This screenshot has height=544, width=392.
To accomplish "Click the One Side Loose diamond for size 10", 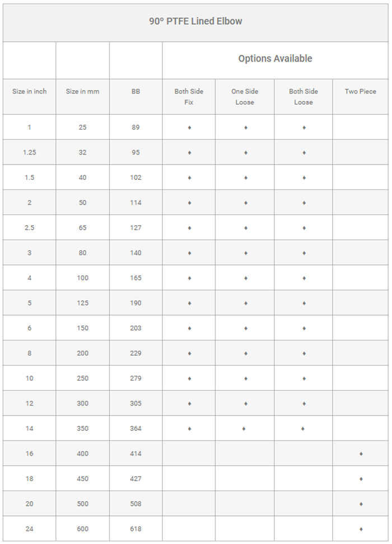I will point(245,379).
